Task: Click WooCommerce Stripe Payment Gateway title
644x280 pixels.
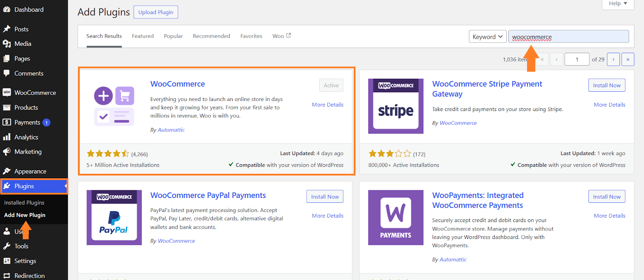Action: [x=487, y=89]
